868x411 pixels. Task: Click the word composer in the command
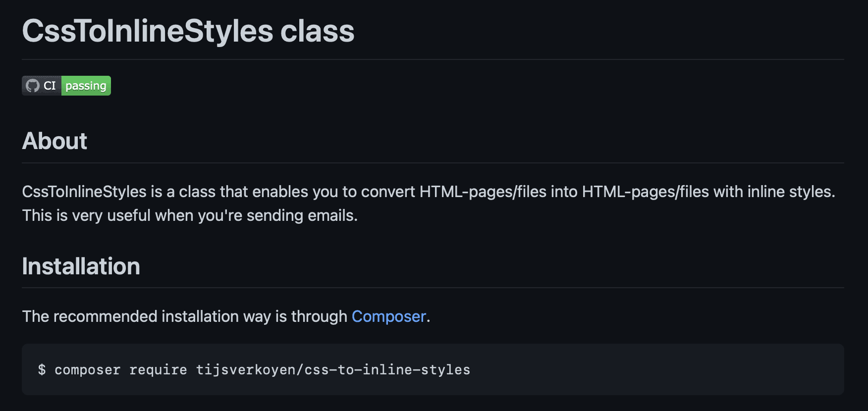tap(87, 370)
